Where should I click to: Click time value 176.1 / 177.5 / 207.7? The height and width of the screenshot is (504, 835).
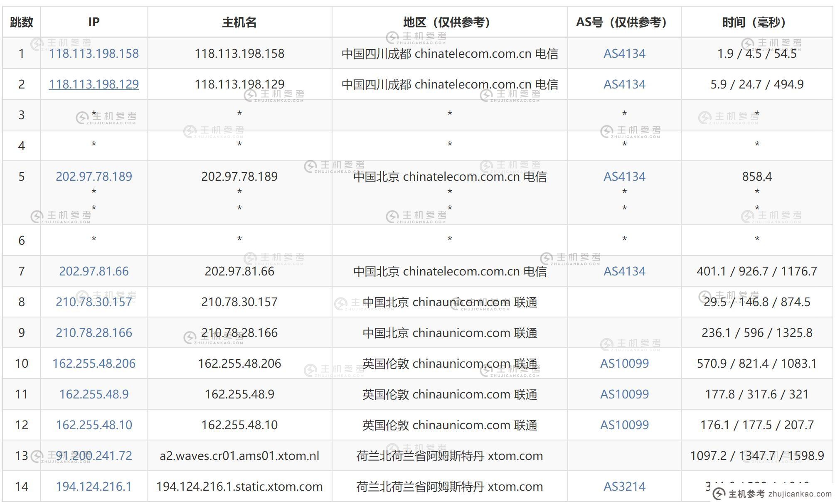pos(757,425)
